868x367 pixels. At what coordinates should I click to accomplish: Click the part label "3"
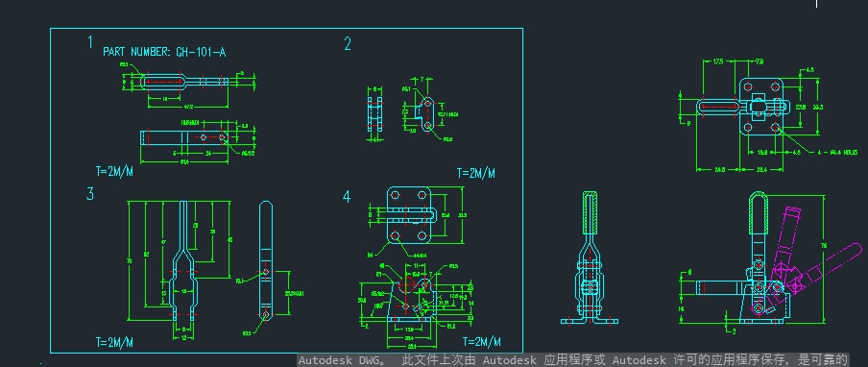[90, 194]
